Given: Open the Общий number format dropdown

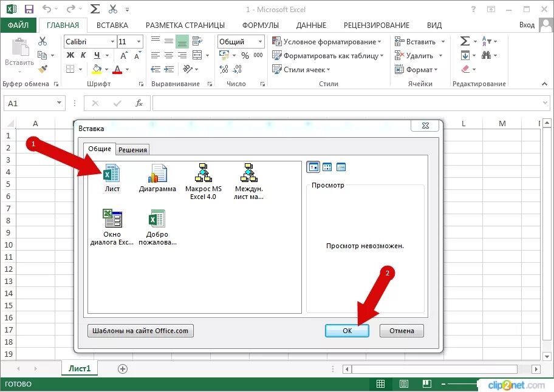Looking at the screenshot, I should click(x=261, y=42).
